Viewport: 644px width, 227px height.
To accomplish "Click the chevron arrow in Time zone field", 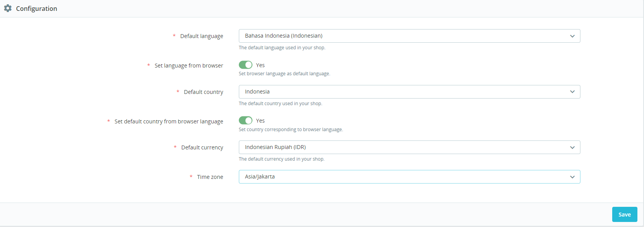I will pyautogui.click(x=572, y=177).
